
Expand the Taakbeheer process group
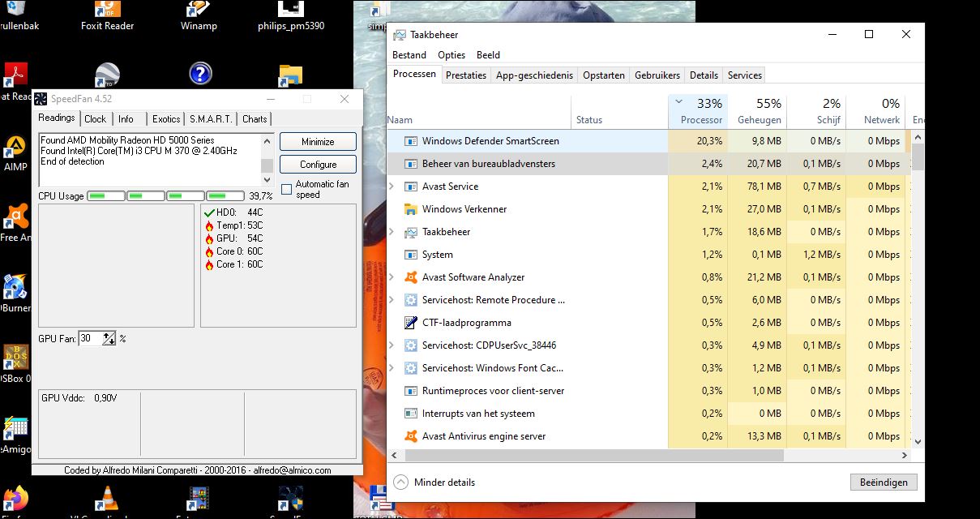pos(393,232)
